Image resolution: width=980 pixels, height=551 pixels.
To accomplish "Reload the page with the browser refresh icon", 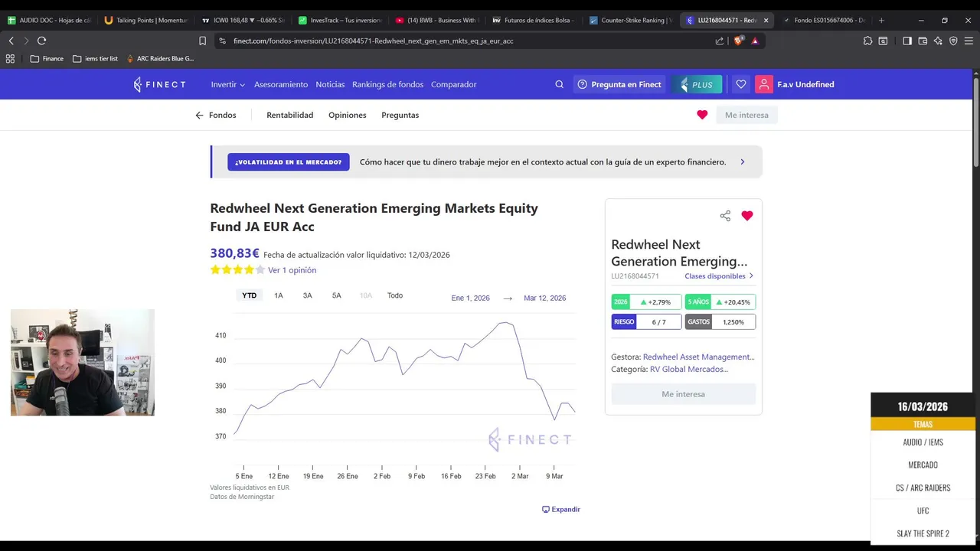I will [41, 41].
